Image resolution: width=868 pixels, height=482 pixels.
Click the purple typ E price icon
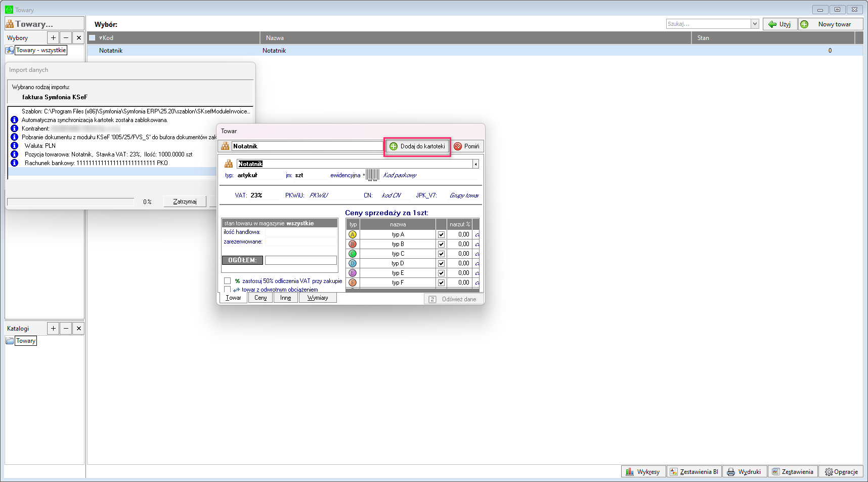pos(353,273)
